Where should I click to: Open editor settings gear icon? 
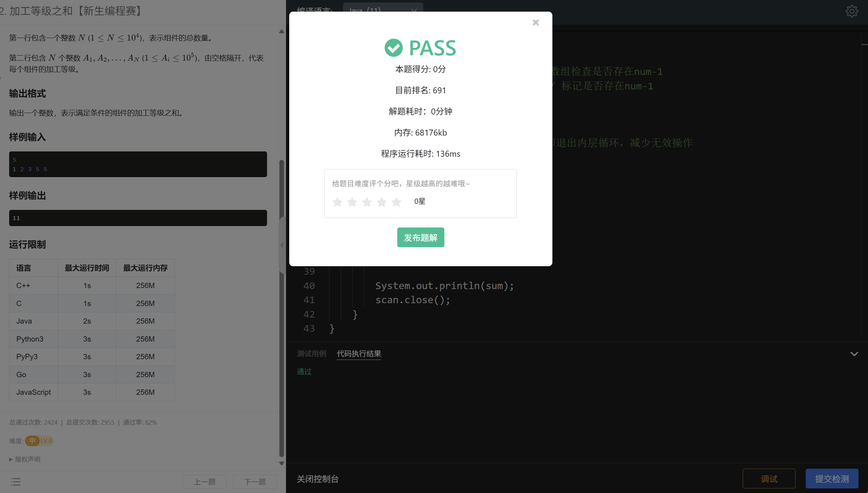pyautogui.click(x=851, y=11)
